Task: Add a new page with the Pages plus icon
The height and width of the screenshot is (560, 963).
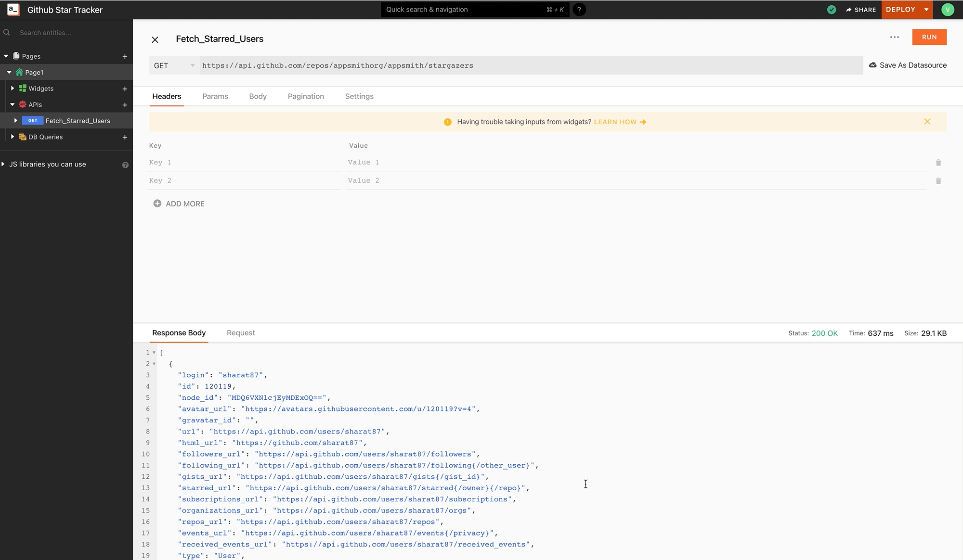Action: 125,56
